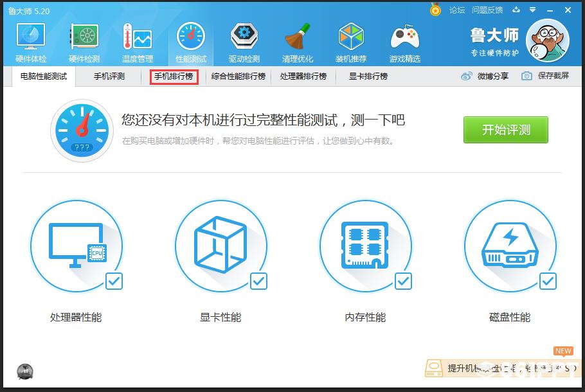Click the 磁盘性能 disk drive icon
585x392 pixels.
[x=510, y=245]
